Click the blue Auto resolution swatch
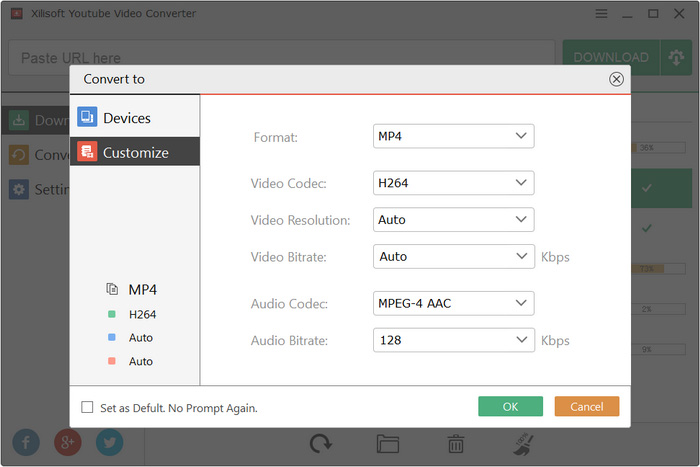 click(112, 338)
